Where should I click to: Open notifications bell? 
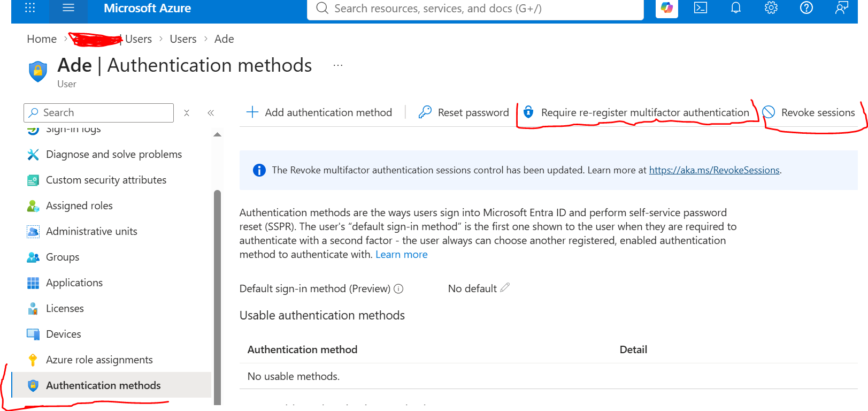(x=736, y=8)
